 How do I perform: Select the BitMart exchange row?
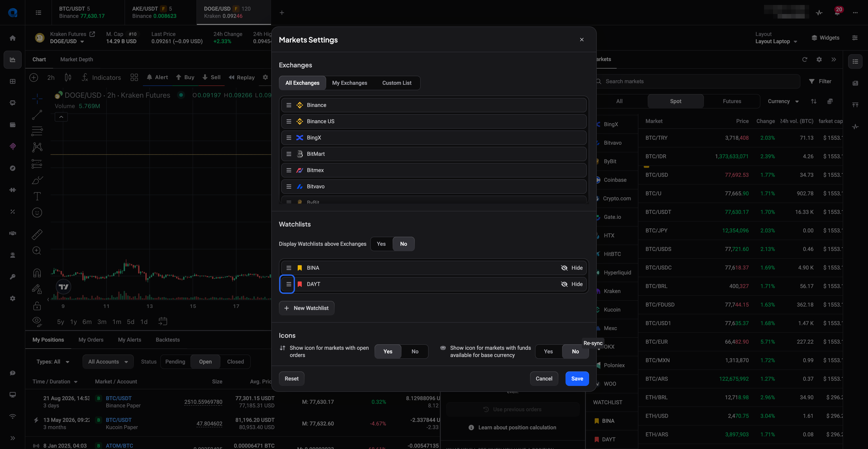pos(434,154)
